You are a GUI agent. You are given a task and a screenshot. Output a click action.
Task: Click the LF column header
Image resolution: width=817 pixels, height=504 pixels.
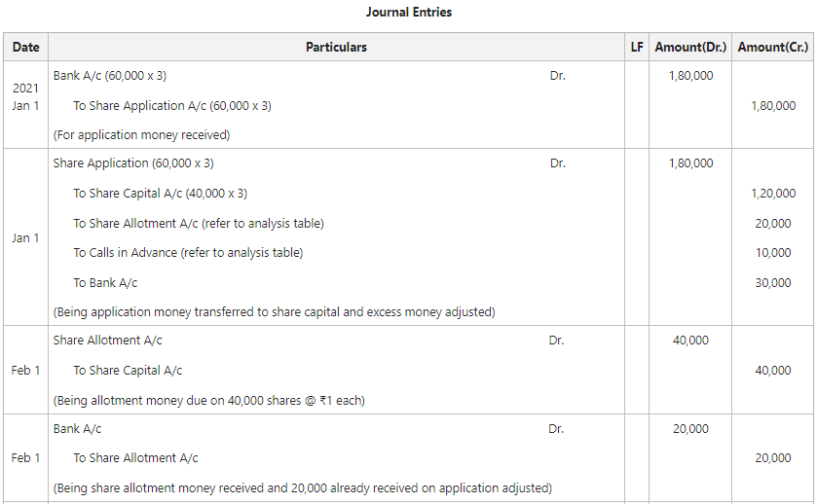click(637, 47)
